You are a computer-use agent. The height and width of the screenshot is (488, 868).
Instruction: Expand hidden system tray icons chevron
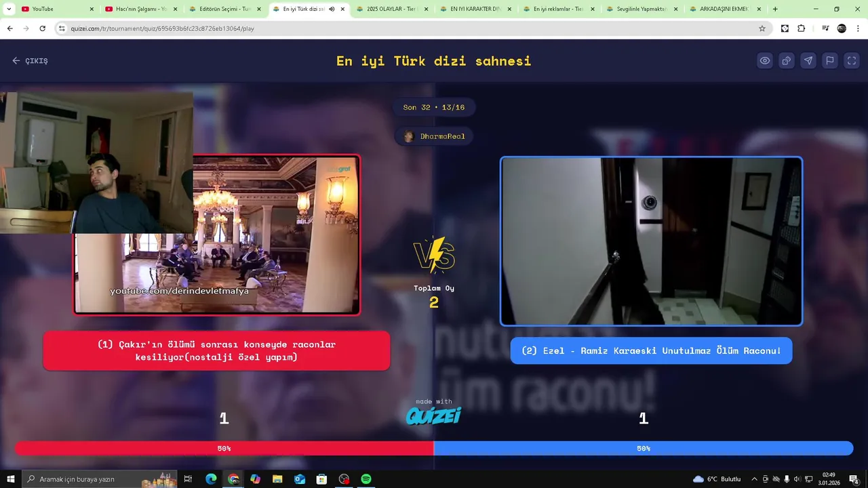(x=754, y=479)
